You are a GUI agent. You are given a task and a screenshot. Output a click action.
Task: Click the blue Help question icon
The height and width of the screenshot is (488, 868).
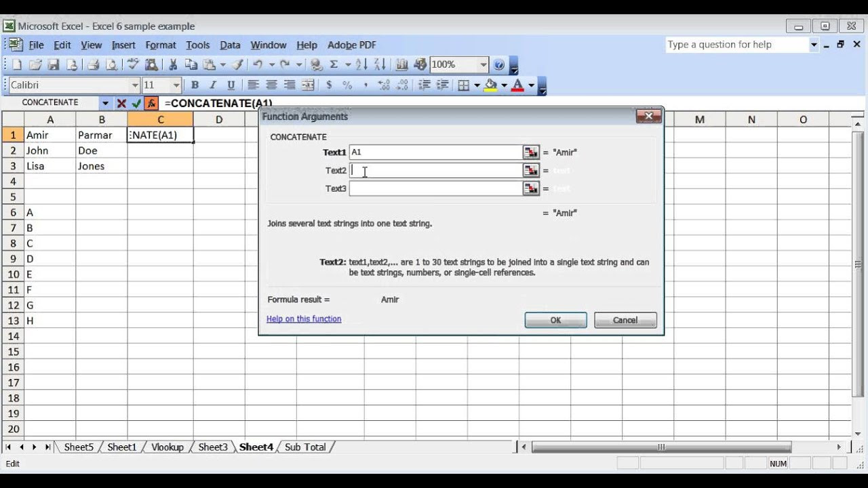click(x=500, y=65)
